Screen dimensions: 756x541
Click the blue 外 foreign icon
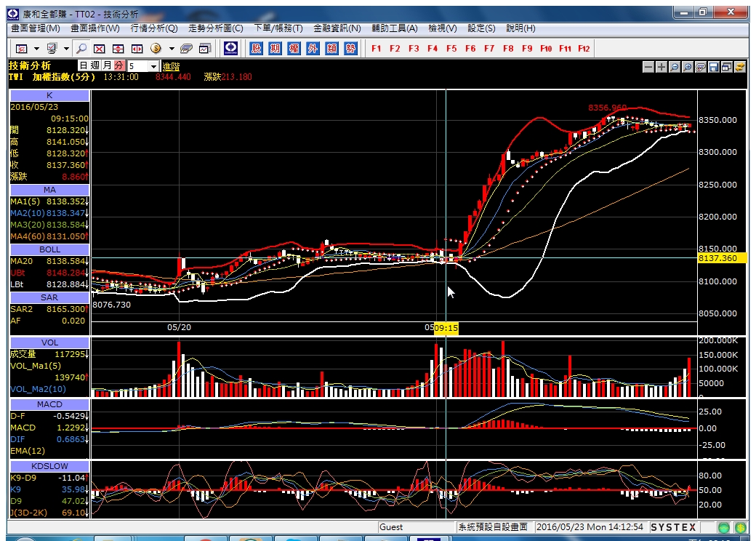[313, 48]
